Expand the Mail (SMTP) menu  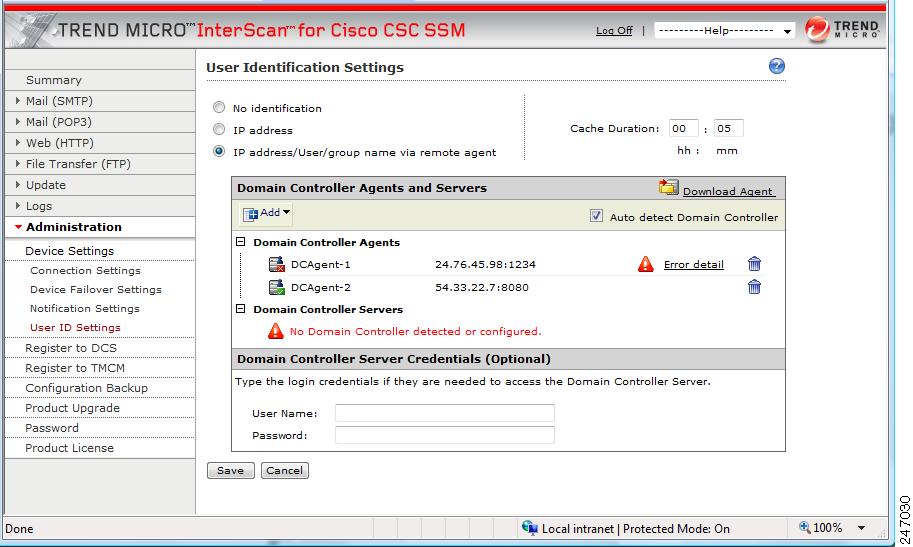(x=18, y=101)
